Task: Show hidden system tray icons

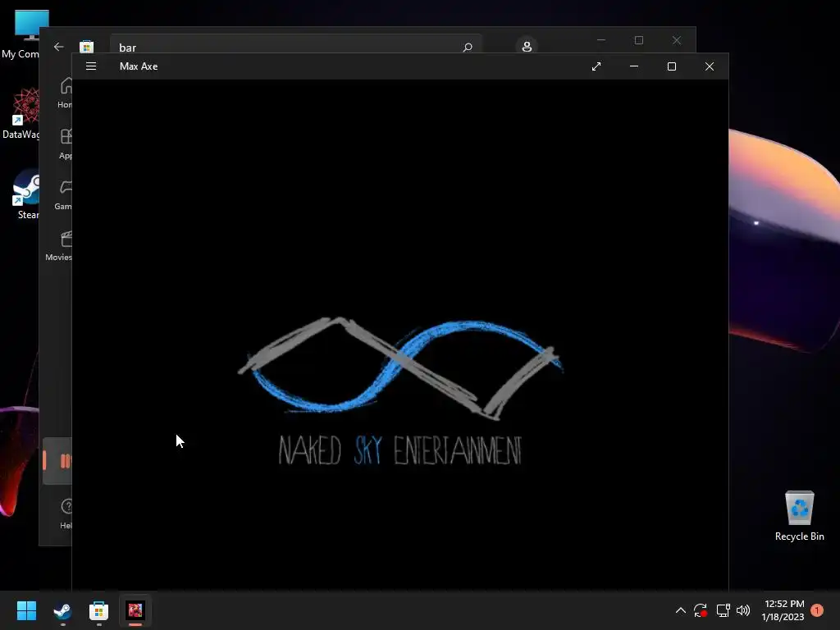Action: tap(680, 610)
